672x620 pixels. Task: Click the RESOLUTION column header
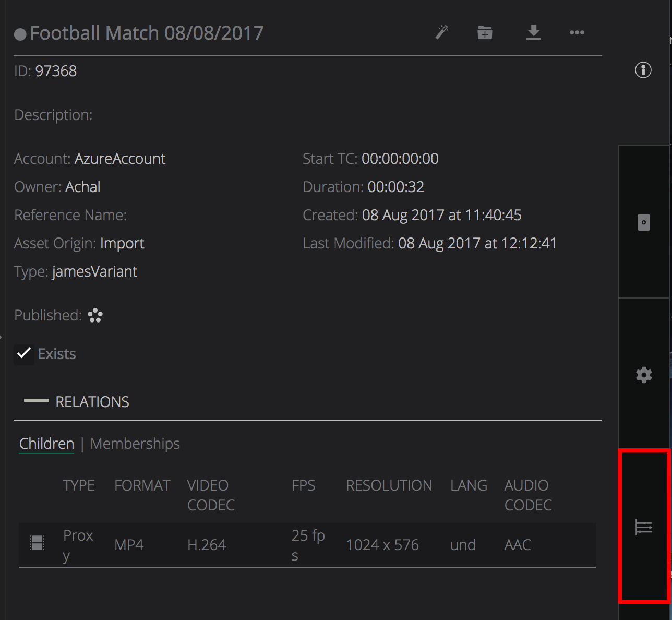pyautogui.click(x=389, y=485)
